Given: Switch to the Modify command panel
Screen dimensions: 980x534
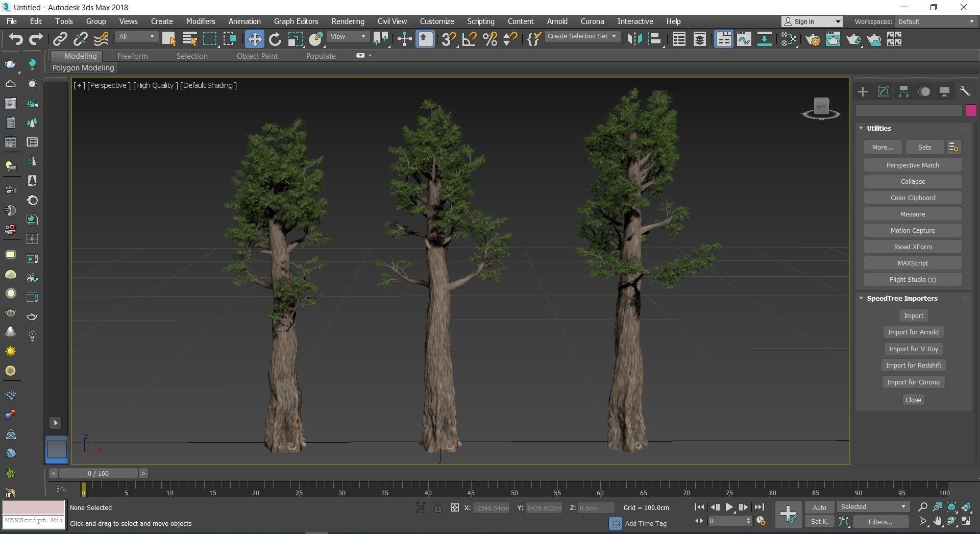Looking at the screenshot, I should [883, 91].
